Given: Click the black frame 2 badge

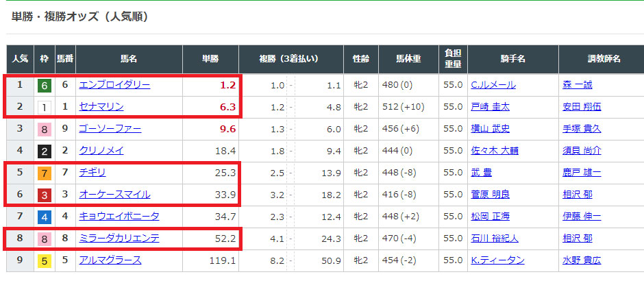Looking at the screenshot, I should tap(44, 150).
